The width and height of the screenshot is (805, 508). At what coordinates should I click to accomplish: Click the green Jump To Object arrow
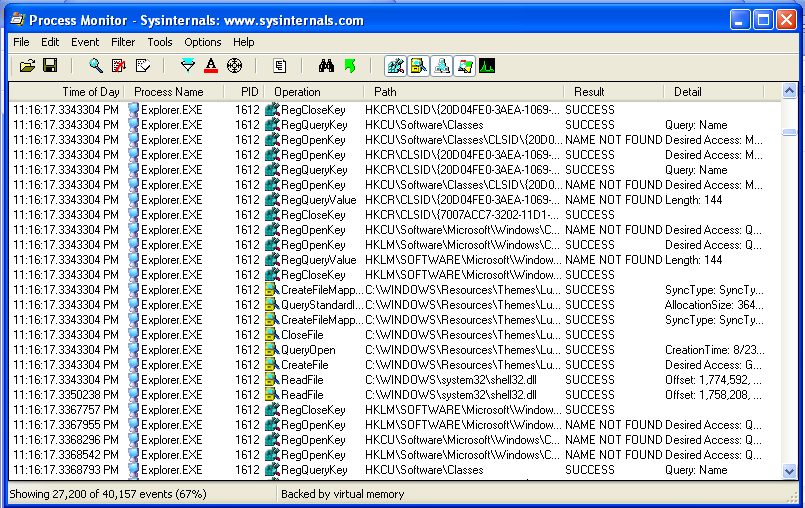[349, 66]
